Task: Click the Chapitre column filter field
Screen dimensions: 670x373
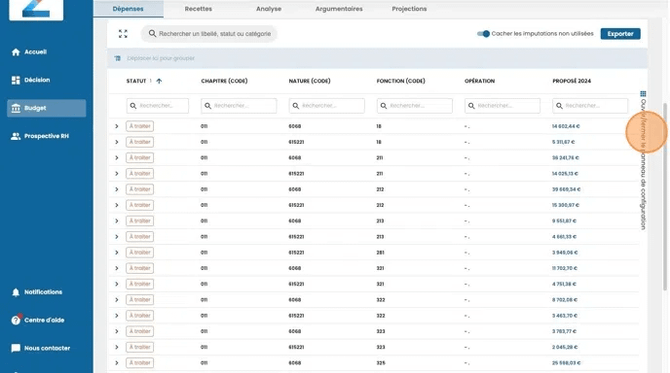Action: pyautogui.click(x=238, y=106)
